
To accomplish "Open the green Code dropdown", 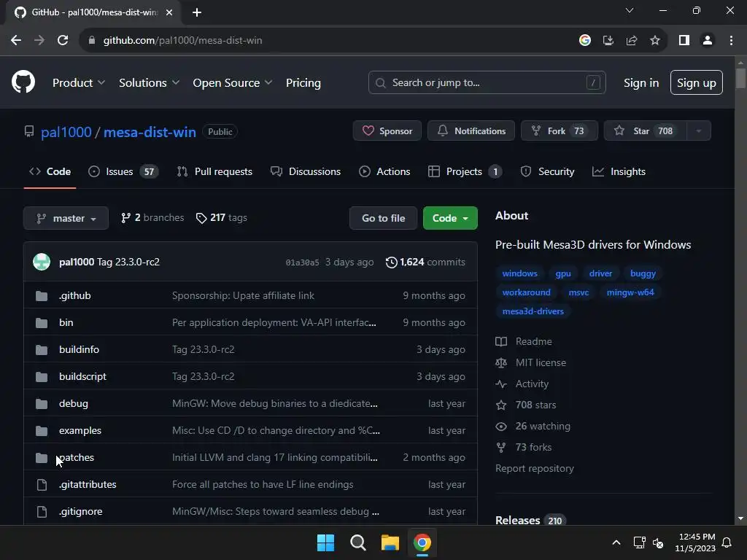I will tap(450, 218).
